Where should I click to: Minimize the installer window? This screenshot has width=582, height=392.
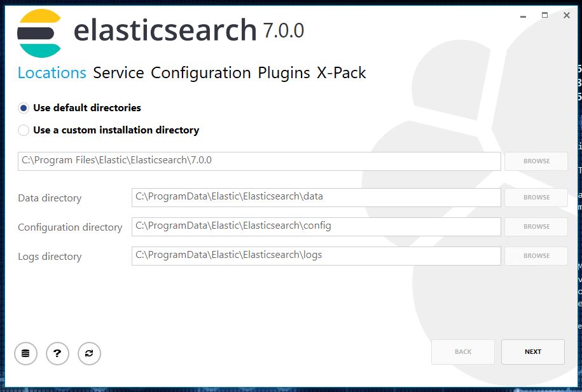(523, 16)
